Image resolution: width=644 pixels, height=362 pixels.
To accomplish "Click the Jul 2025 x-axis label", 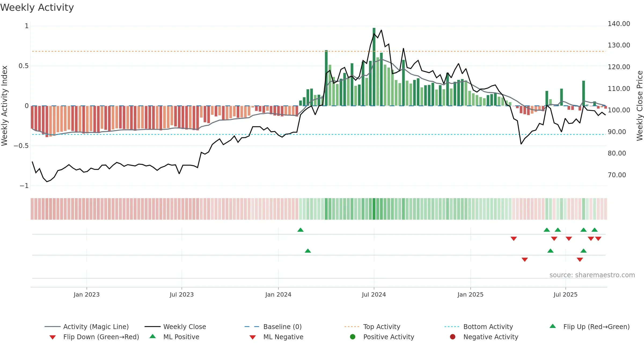I will tap(565, 294).
